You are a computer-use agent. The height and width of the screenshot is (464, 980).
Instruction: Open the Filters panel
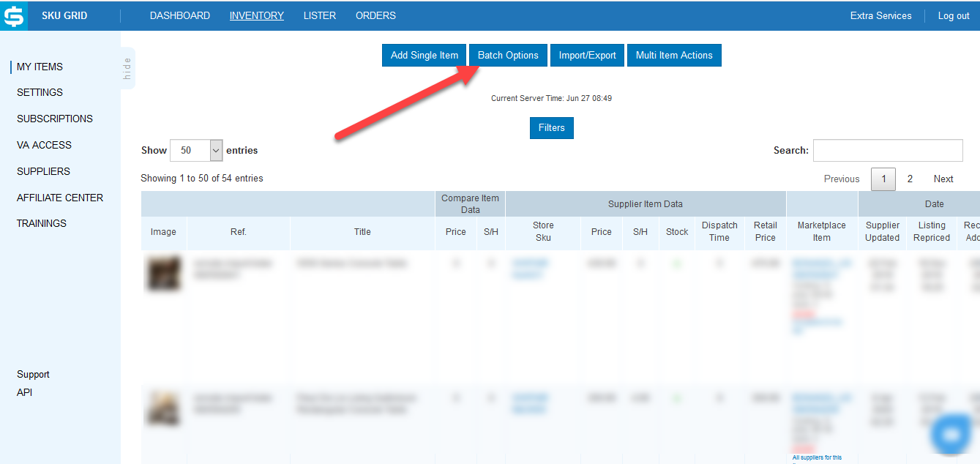(552, 127)
